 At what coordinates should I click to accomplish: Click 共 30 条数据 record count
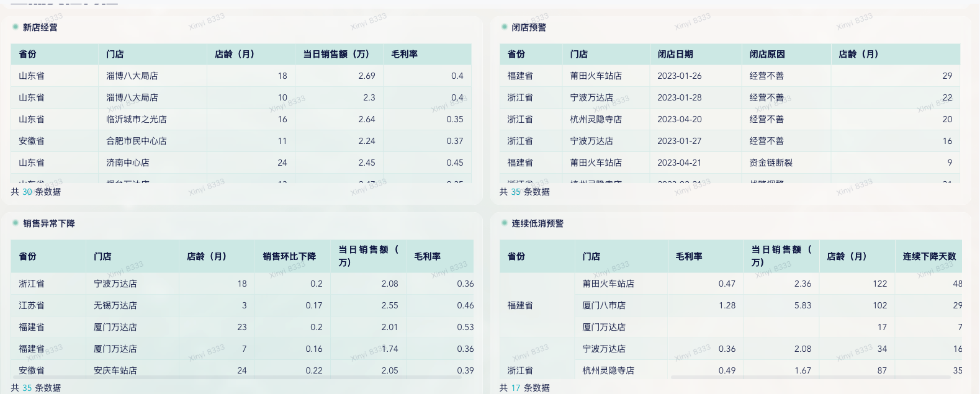coord(36,192)
